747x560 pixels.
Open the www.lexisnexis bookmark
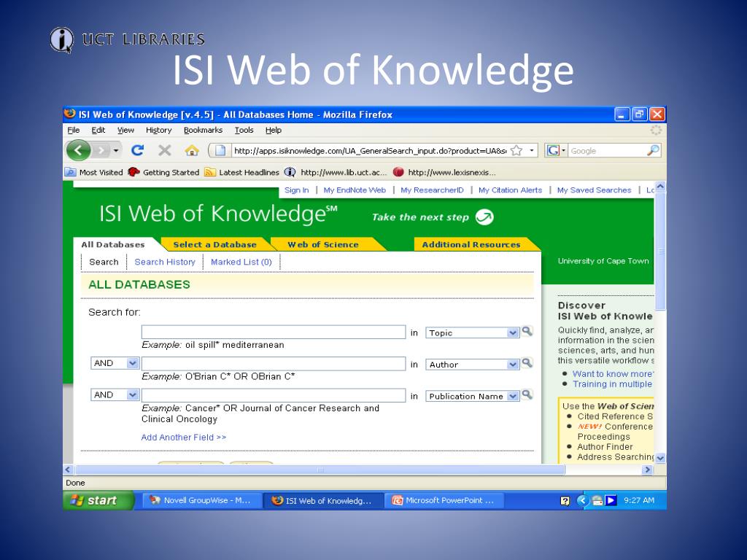[x=444, y=172]
